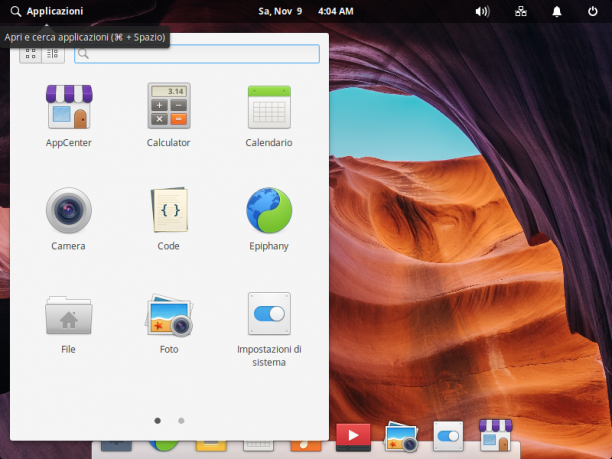Open Calendario from the launcher

[x=269, y=116]
